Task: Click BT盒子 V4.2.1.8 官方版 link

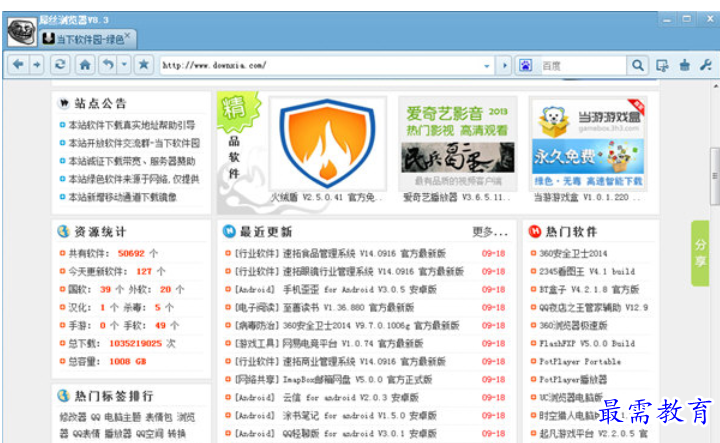Action: pyautogui.click(x=589, y=290)
